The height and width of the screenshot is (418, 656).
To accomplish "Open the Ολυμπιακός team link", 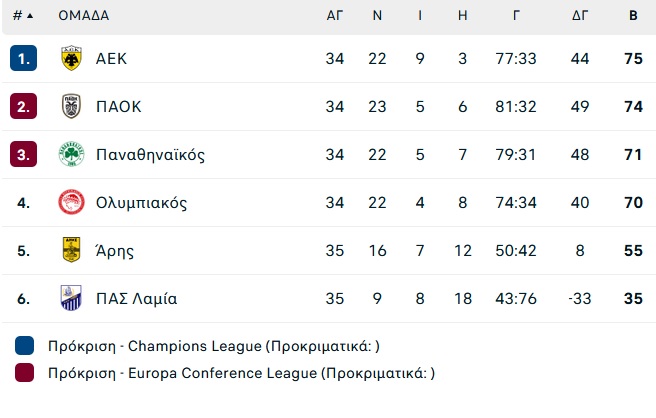I will click(141, 203).
